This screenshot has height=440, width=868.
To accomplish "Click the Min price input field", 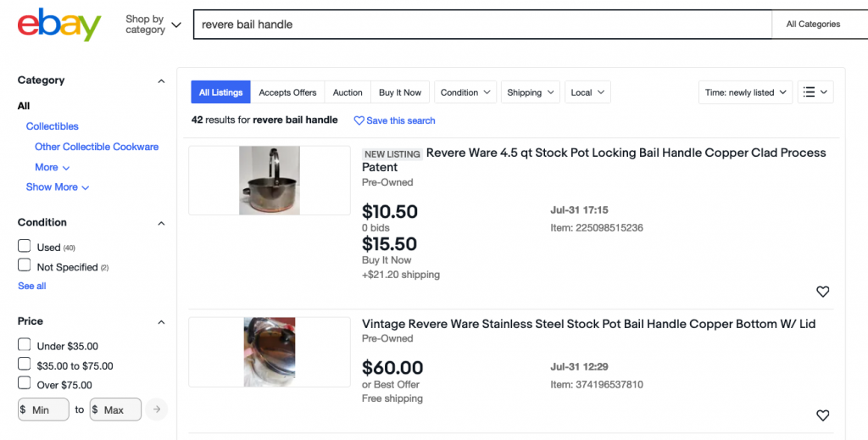I will [x=43, y=409].
